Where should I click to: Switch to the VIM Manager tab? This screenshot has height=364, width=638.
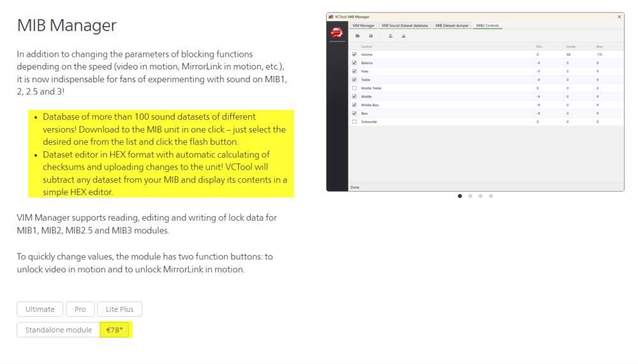pyautogui.click(x=364, y=25)
